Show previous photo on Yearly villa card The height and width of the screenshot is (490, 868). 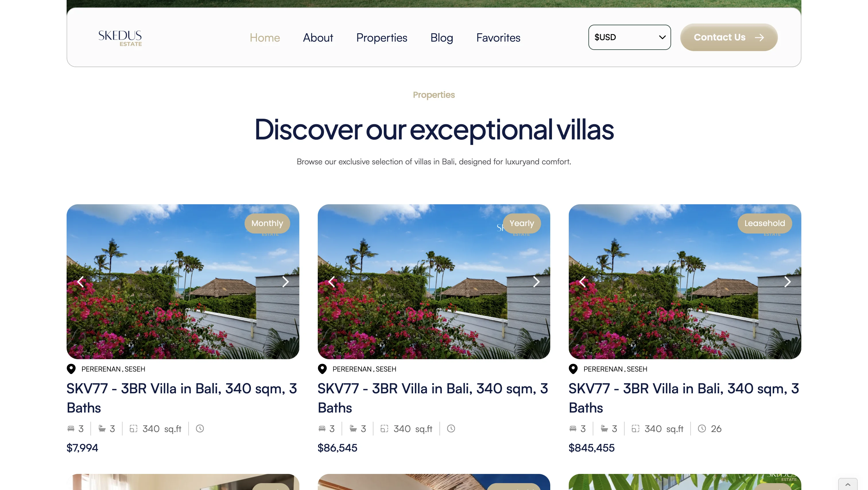point(332,281)
